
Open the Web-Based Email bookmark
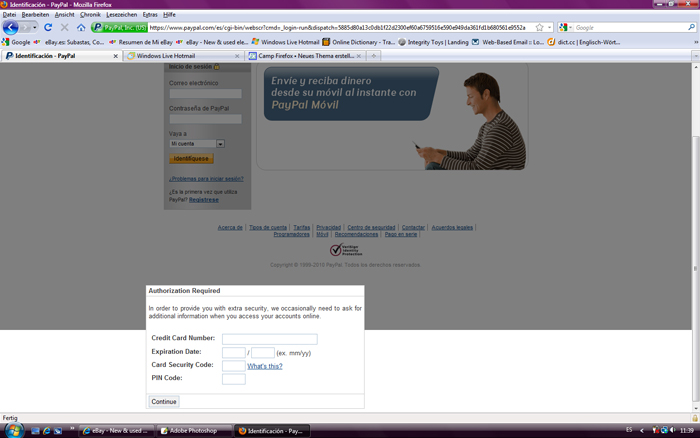(508, 42)
